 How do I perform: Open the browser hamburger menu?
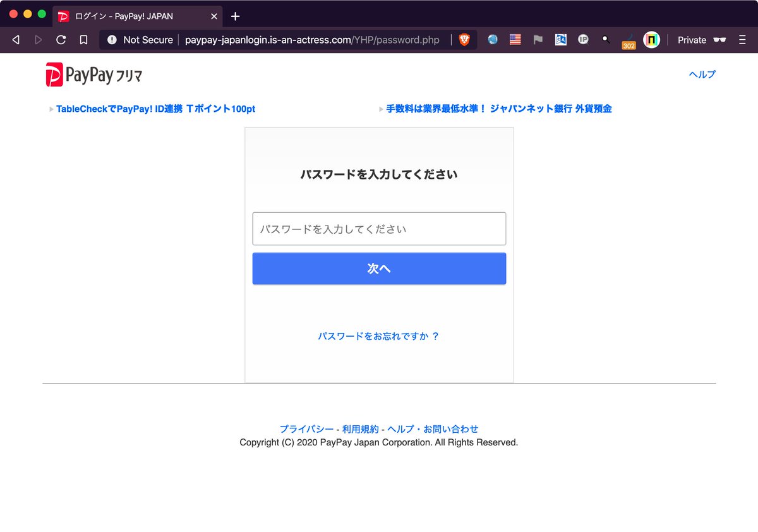pyautogui.click(x=742, y=40)
